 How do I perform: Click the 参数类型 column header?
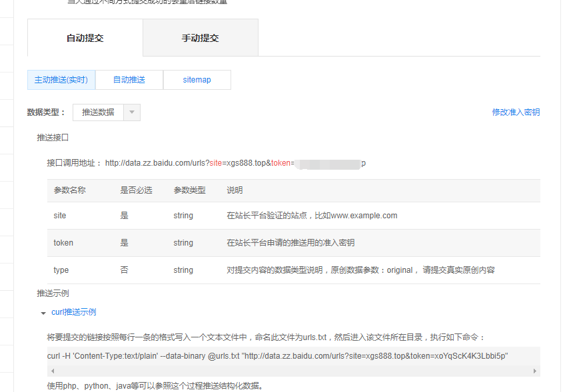[189, 190]
